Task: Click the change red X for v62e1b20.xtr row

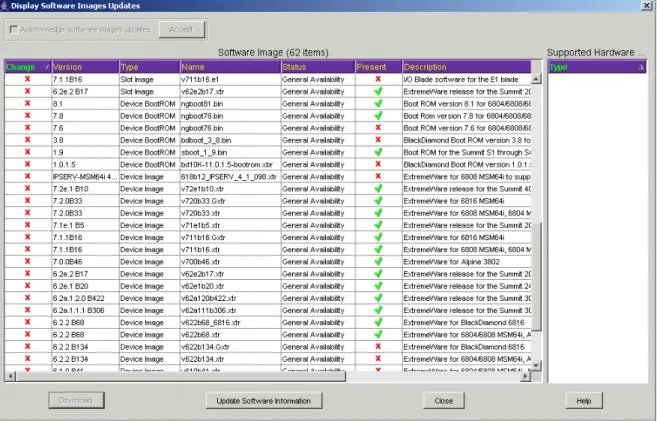Action: [28, 285]
